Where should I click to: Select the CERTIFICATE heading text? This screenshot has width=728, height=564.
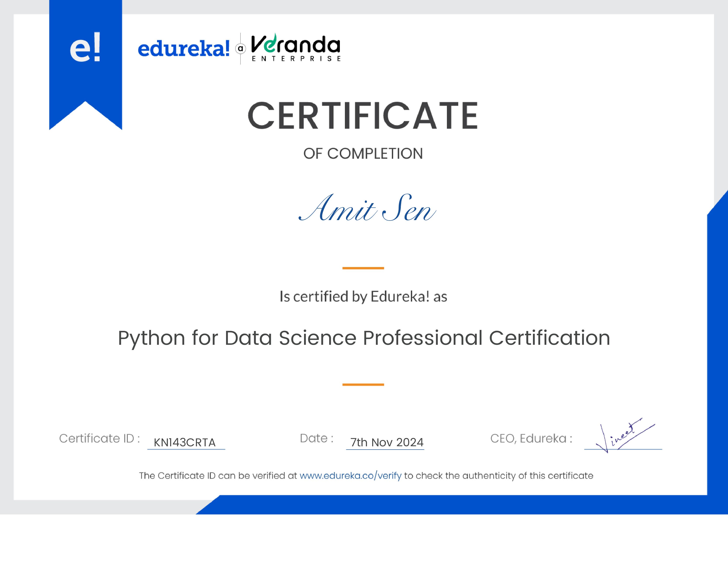pos(363,115)
